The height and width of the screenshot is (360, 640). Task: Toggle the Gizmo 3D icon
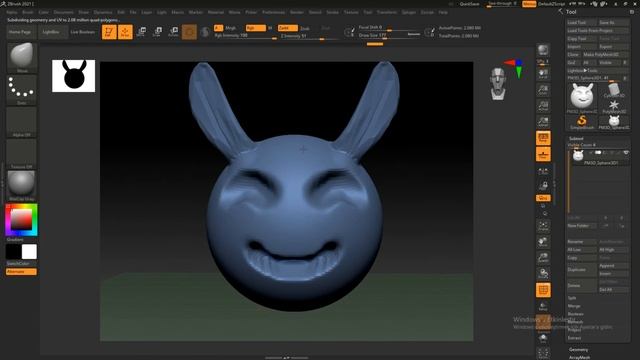[189, 32]
